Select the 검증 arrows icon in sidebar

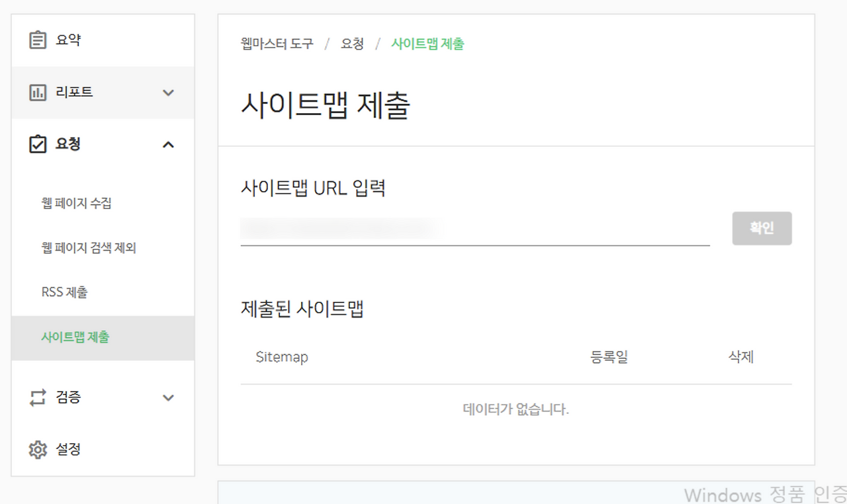coord(38,398)
